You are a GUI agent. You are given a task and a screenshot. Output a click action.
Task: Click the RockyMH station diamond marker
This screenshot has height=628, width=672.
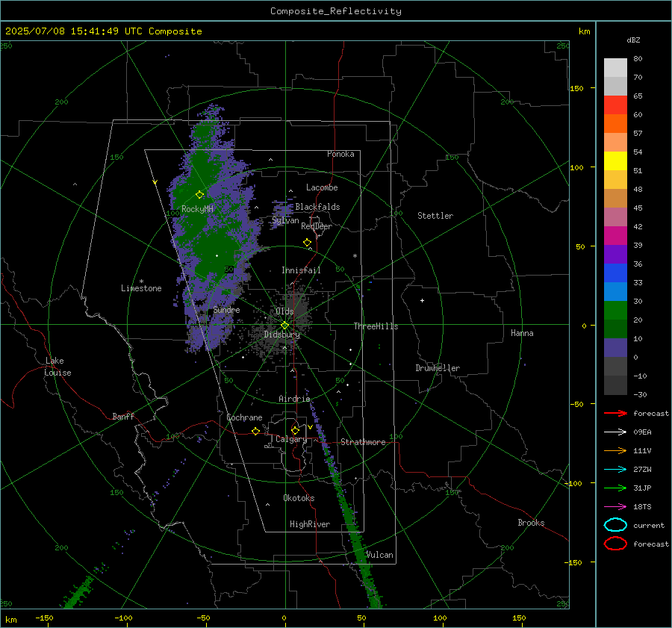tap(199, 195)
